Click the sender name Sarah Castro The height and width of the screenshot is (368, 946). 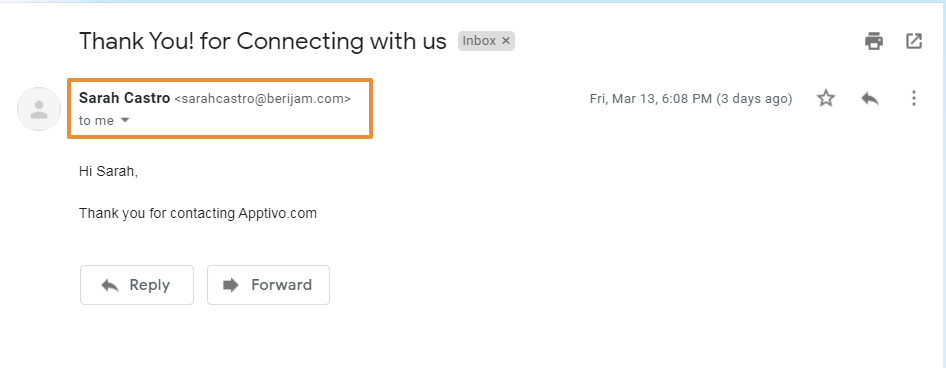[124, 98]
